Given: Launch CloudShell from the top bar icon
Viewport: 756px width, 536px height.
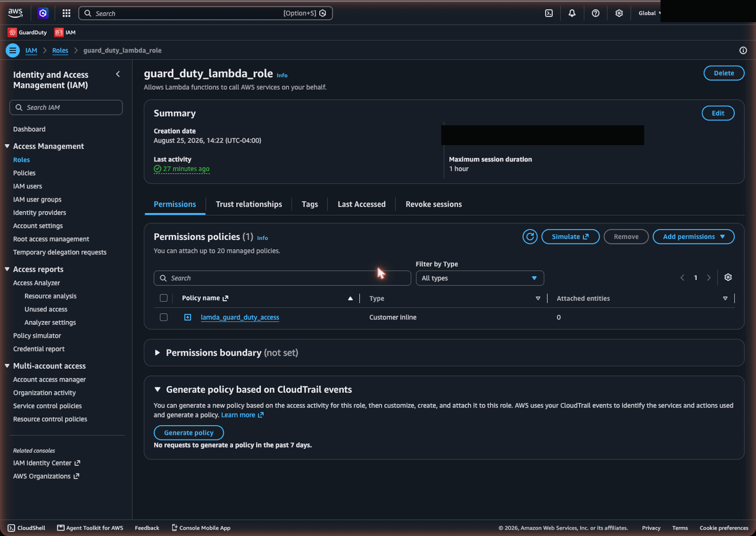Looking at the screenshot, I should click(549, 13).
